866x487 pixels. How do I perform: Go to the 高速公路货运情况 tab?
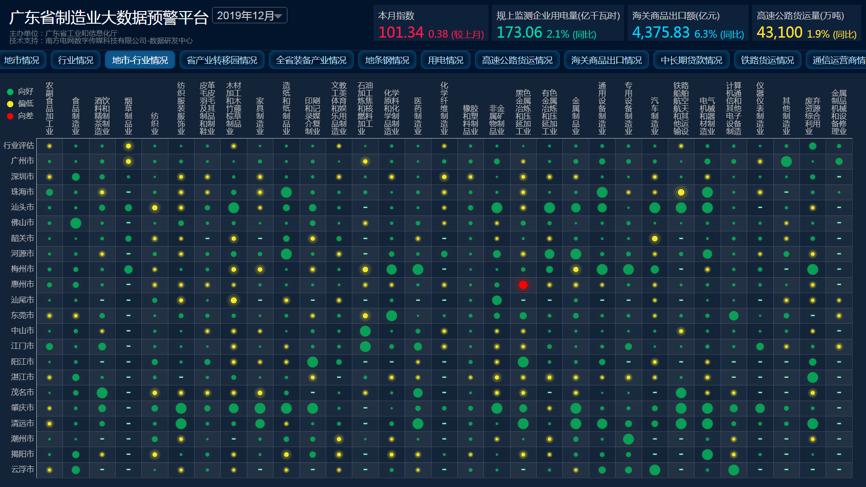pyautogui.click(x=517, y=60)
